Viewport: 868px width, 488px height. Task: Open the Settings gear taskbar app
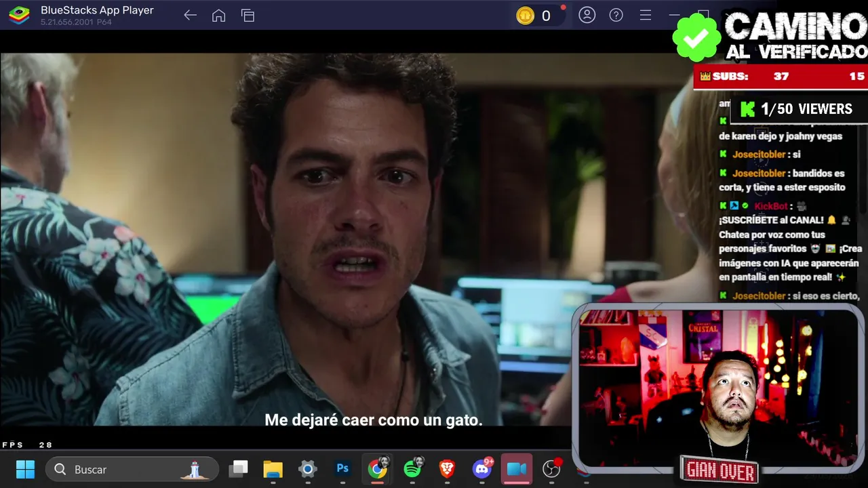(x=308, y=469)
